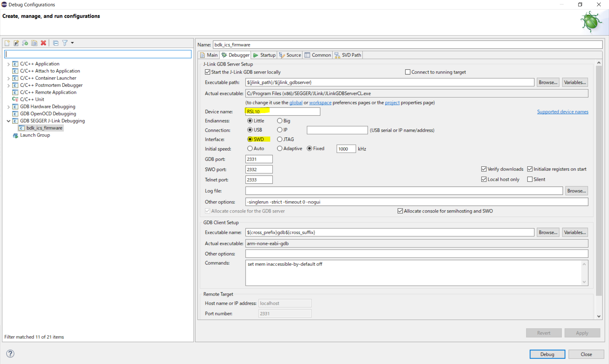The height and width of the screenshot is (364, 609).
Task: Open the project properties link
Action: pyautogui.click(x=392, y=103)
